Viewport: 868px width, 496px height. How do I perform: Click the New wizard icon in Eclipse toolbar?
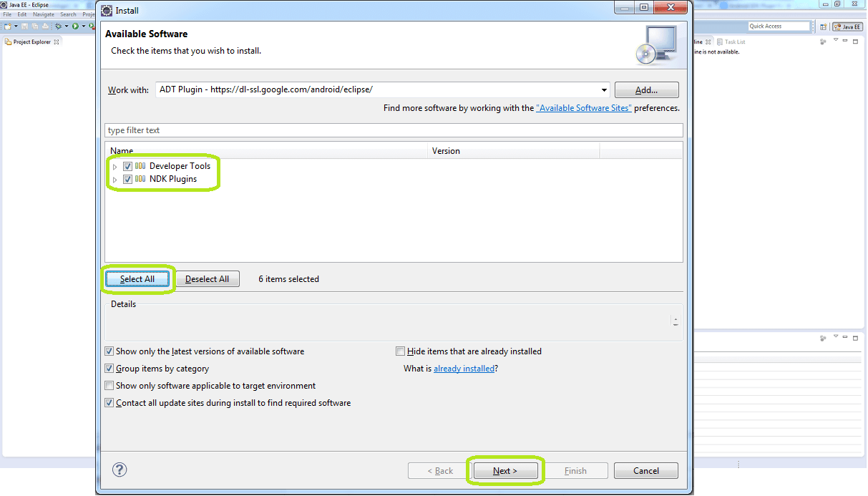click(8, 26)
